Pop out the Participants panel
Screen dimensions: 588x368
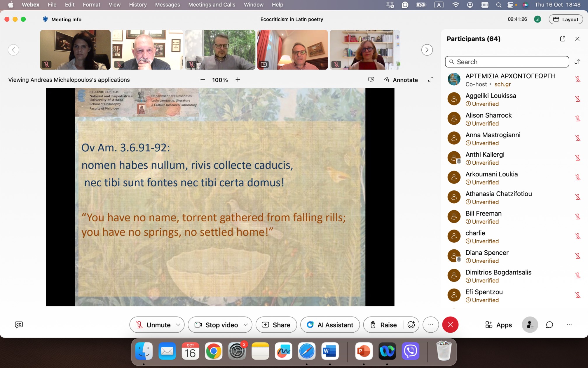(x=563, y=39)
